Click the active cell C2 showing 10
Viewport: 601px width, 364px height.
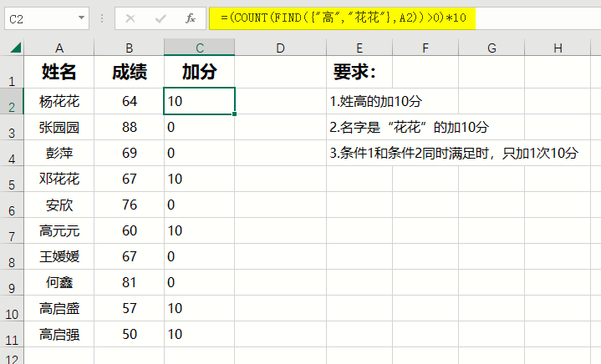[199, 101]
